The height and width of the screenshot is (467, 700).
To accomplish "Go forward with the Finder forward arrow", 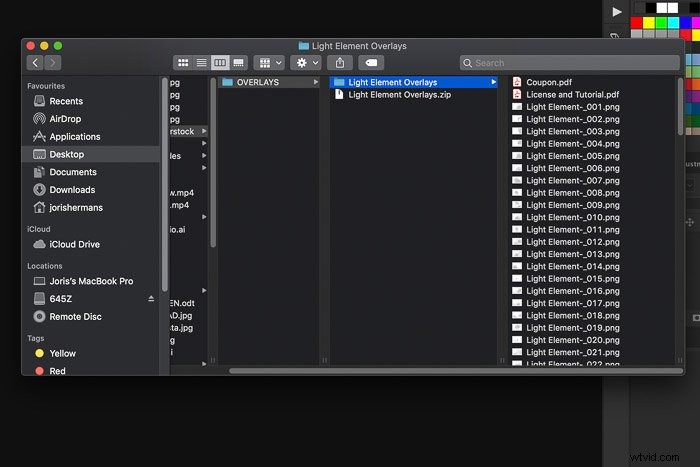I will pos(53,63).
